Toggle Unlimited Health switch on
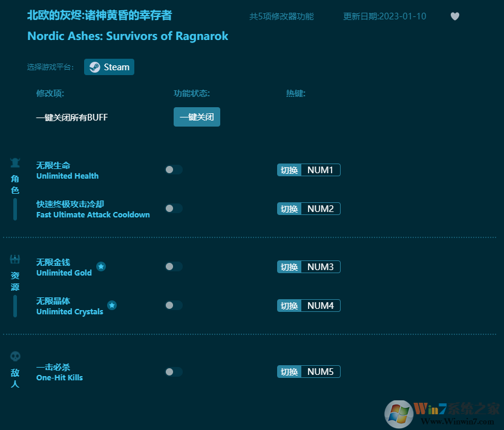The image size is (504, 430). [x=174, y=170]
